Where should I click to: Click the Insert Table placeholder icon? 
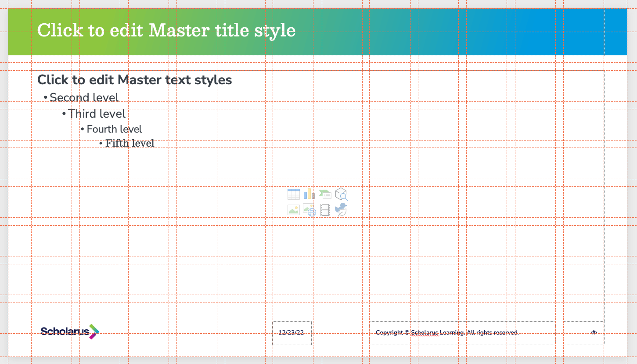point(294,194)
